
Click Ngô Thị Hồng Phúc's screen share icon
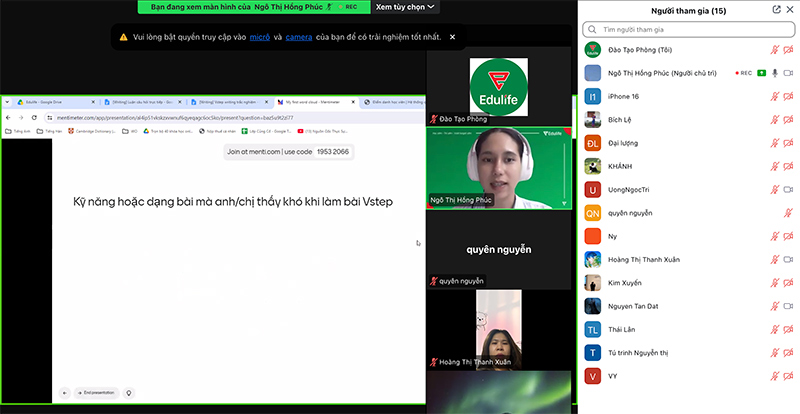coord(761,73)
